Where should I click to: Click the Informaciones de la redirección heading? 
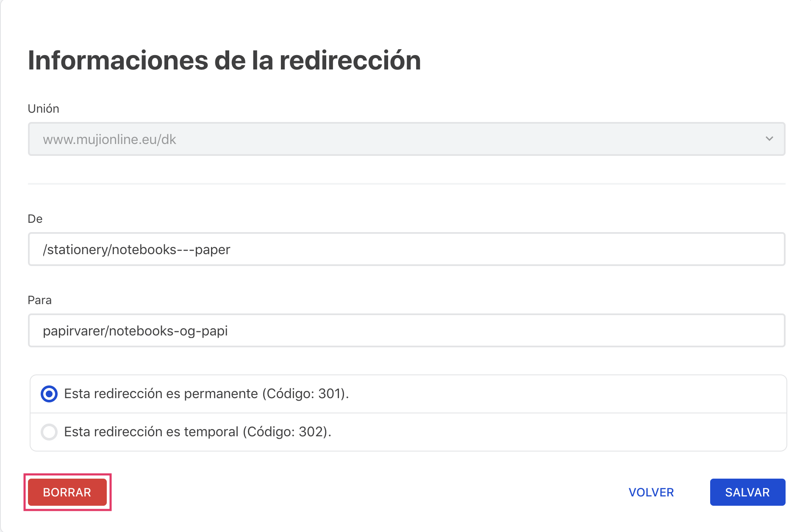(x=225, y=60)
